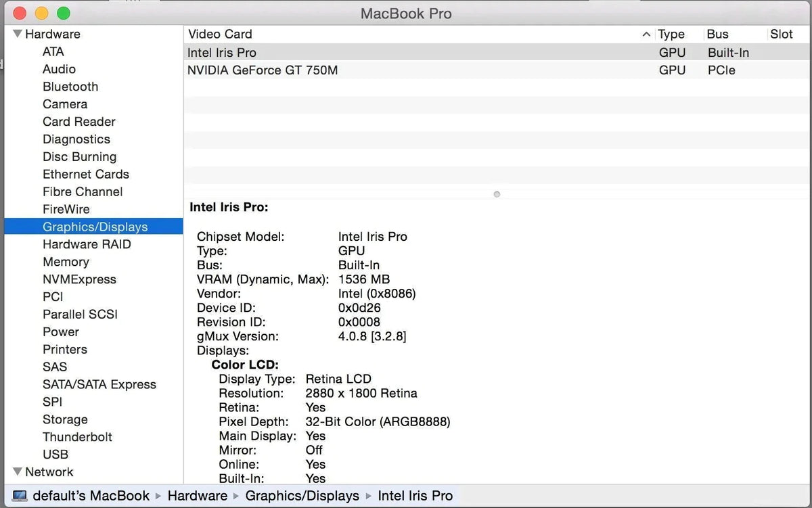Click Graphics/Displays in the breadcrumb path

coord(302,495)
